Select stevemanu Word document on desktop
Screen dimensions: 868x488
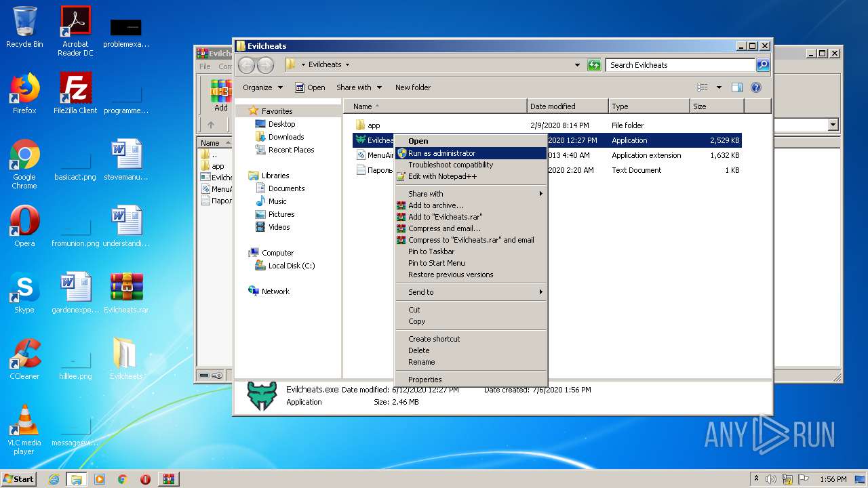tap(126, 159)
